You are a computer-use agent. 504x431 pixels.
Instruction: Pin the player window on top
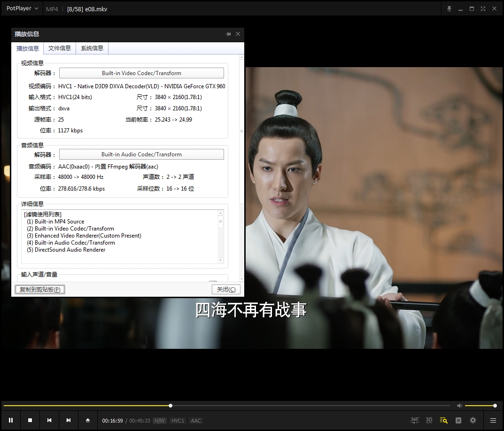point(449,8)
